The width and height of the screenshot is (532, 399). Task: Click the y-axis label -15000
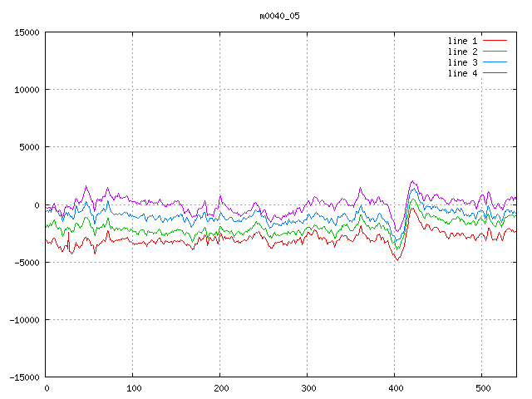point(24,377)
